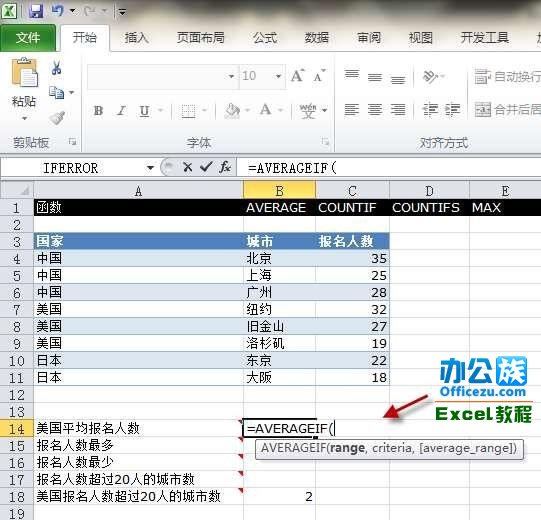Toggle Bold formatting

click(x=98, y=111)
